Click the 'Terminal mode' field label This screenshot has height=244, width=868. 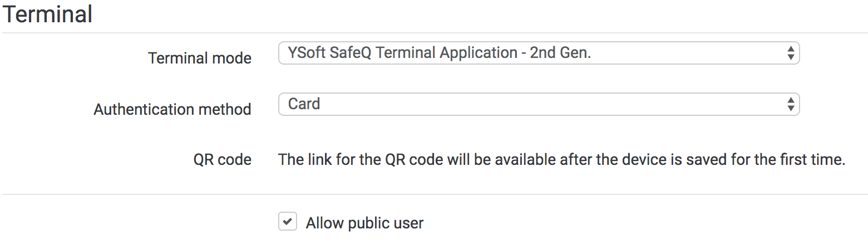[199, 58]
